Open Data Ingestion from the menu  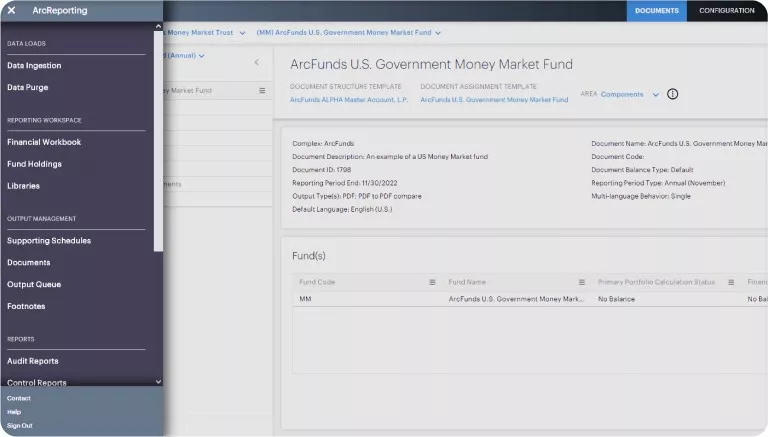pyautogui.click(x=34, y=65)
